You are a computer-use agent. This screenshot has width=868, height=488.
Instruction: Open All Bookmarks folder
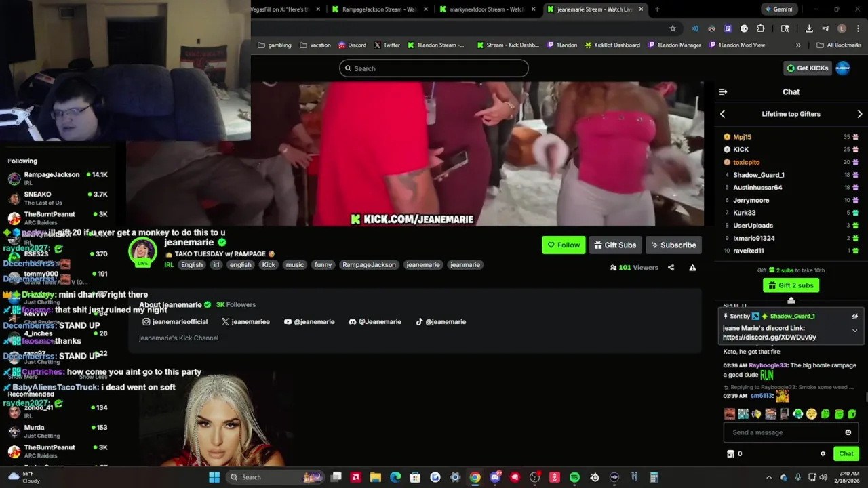(x=839, y=45)
